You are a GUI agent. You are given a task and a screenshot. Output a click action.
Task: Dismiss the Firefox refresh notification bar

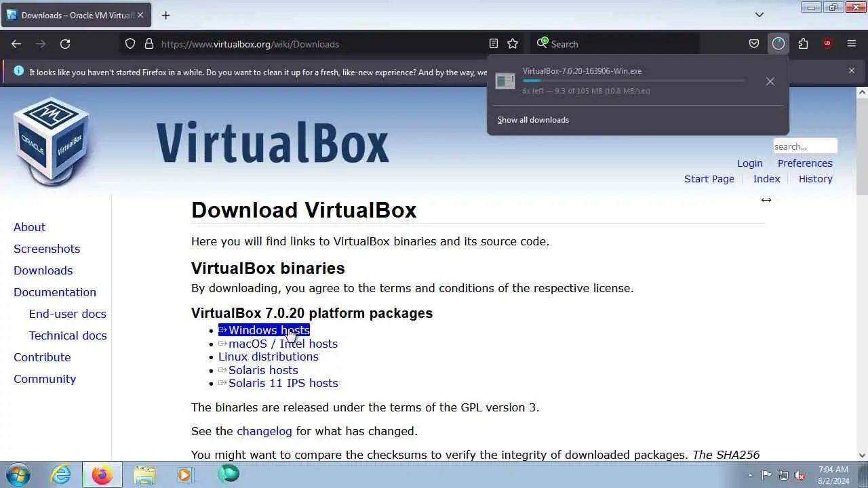click(852, 70)
